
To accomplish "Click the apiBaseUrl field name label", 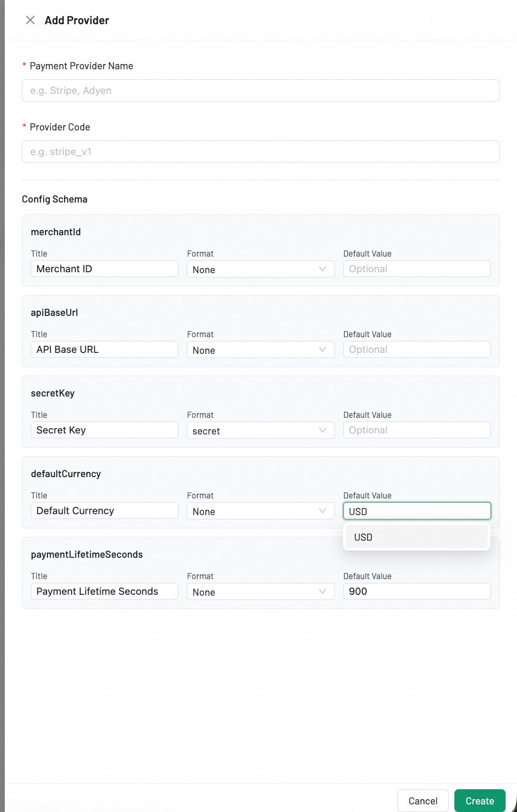I will (55, 313).
